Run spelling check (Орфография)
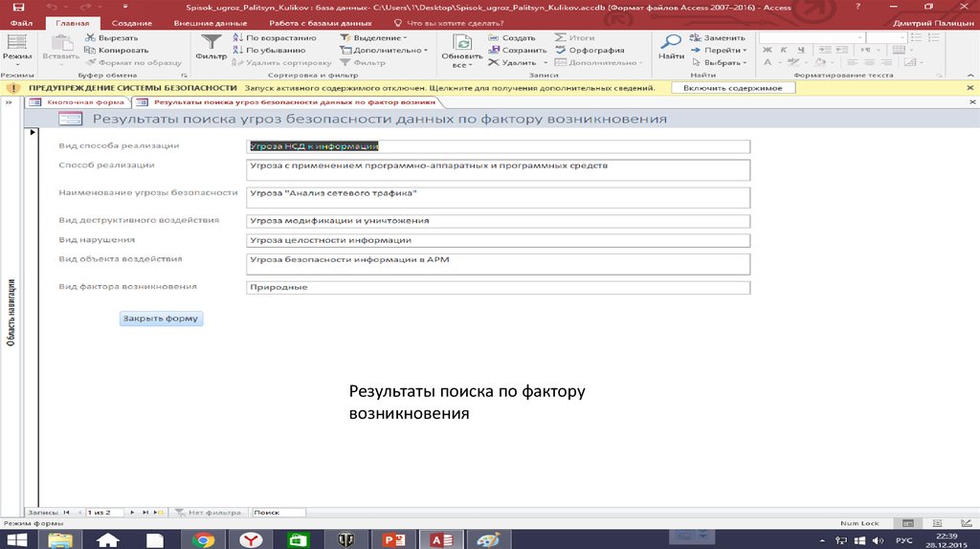 (595, 50)
